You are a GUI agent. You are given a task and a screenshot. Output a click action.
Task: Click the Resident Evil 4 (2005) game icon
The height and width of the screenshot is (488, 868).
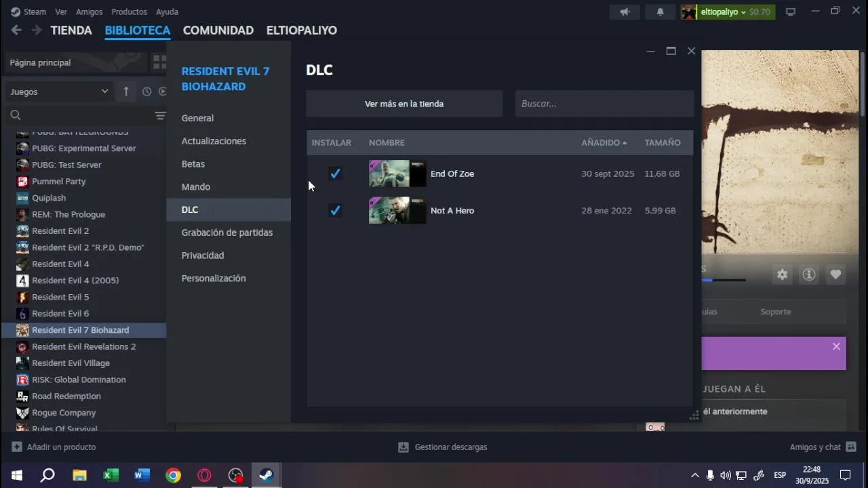pyautogui.click(x=22, y=281)
